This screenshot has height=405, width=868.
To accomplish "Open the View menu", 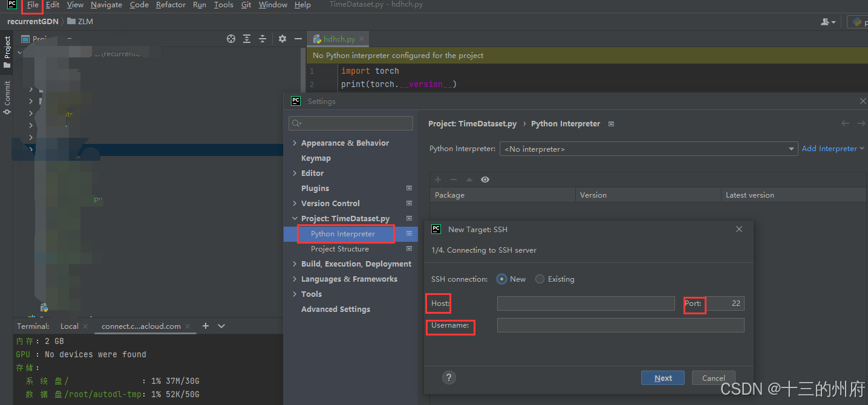I will pyautogui.click(x=75, y=5).
